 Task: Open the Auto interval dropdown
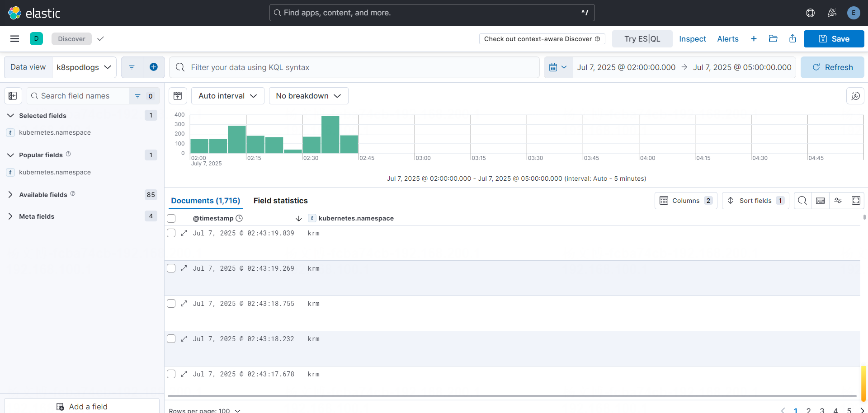coord(227,96)
